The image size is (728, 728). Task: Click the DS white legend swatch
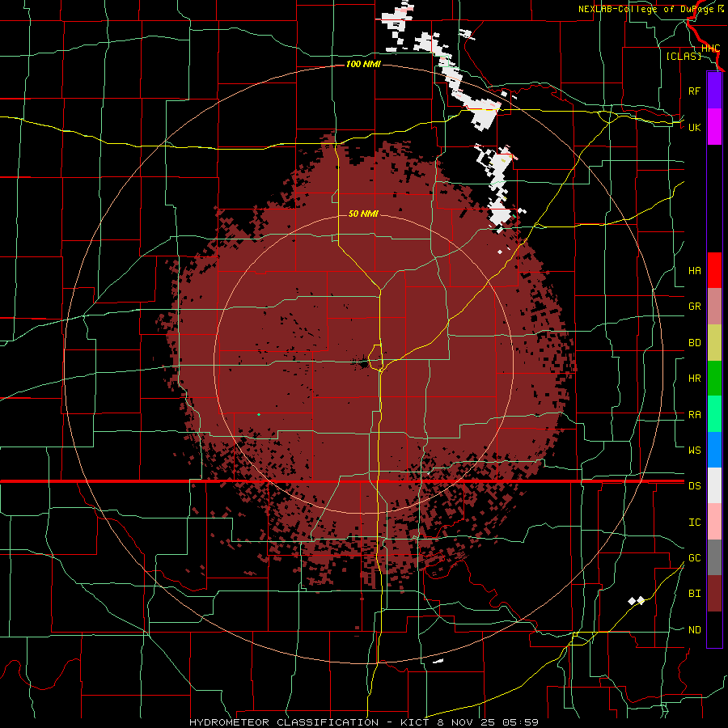(x=714, y=485)
